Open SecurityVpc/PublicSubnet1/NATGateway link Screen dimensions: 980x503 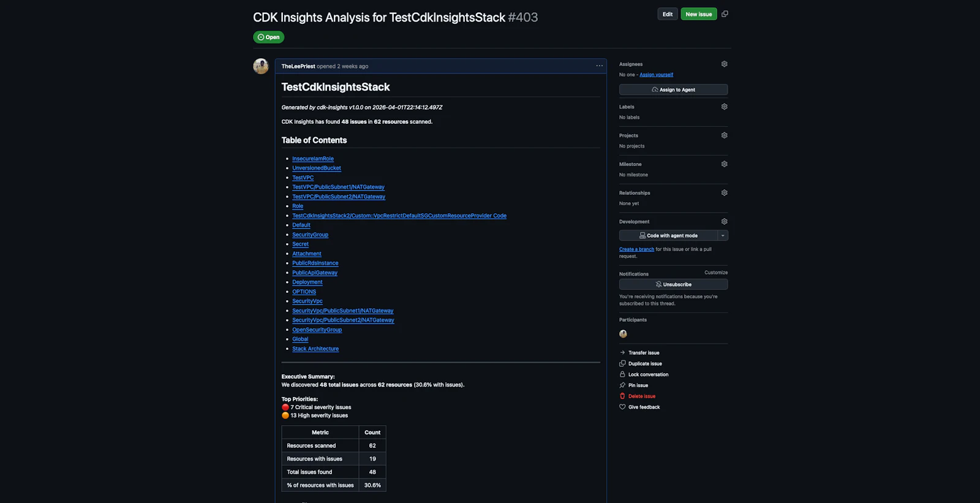[343, 311]
